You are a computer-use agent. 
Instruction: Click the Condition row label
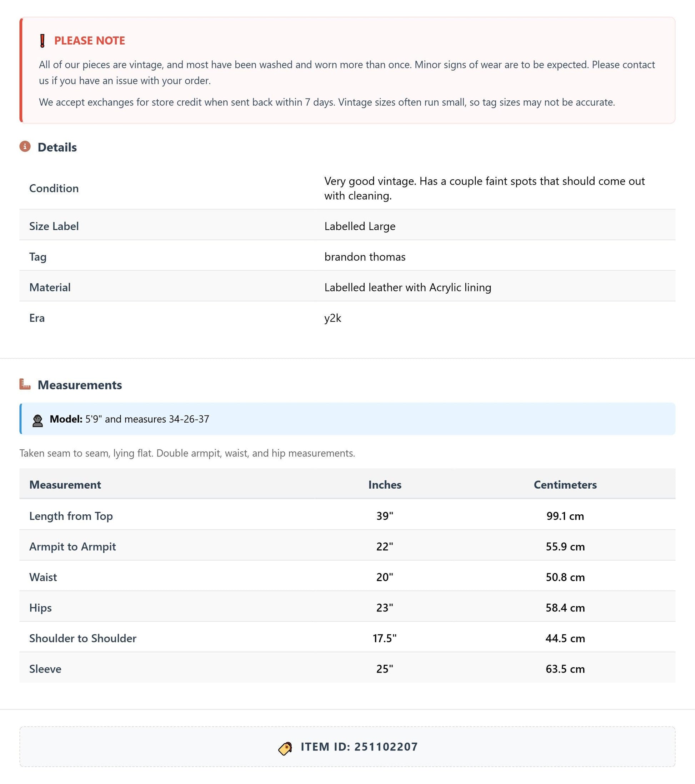point(54,188)
